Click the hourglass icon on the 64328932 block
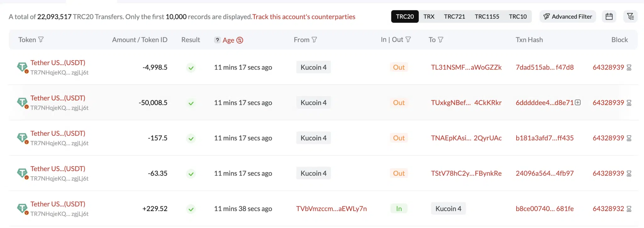Screen dimensions: 644x228 [x=629, y=209]
